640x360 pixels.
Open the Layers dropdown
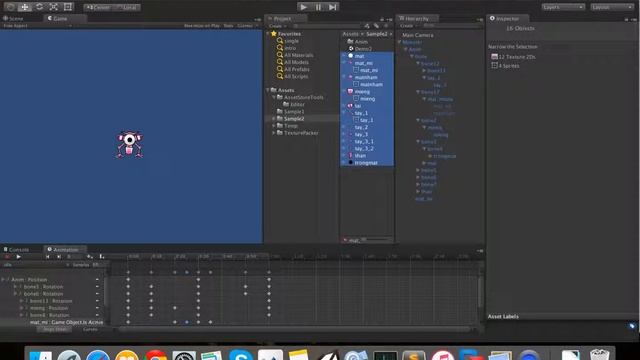coord(563,7)
